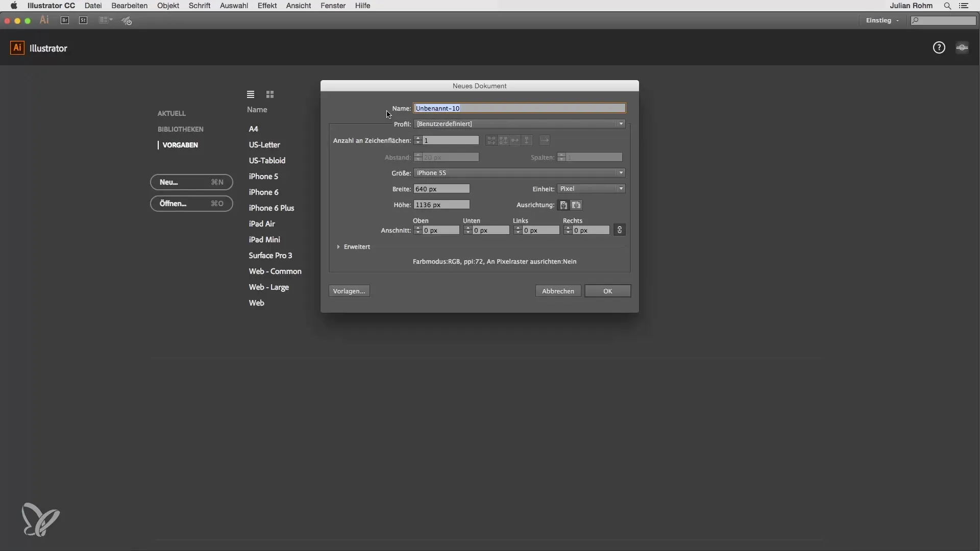
Task: Click the Creative Cloud sync icon
Action: (x=962, y=47)
